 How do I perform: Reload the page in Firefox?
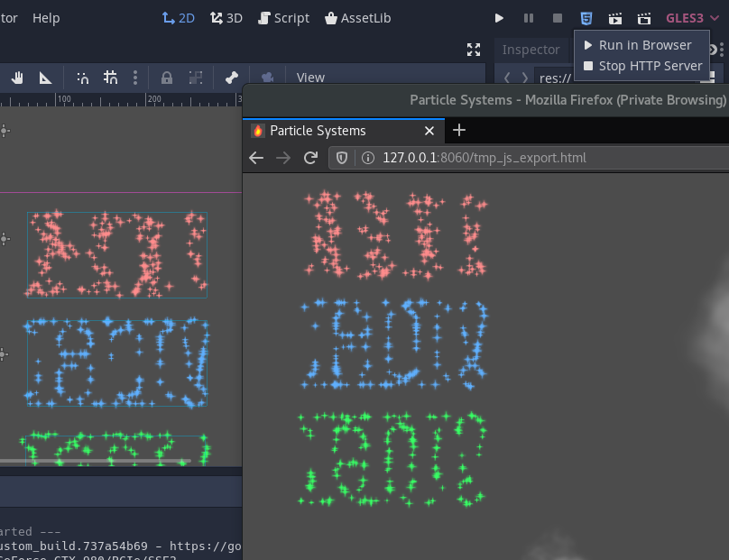pos(309,157)
